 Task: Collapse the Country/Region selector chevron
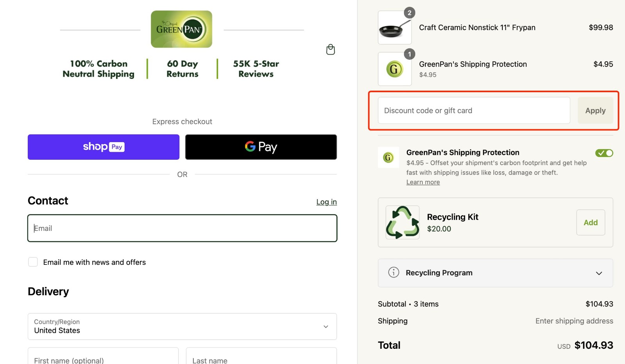(325, 327)
